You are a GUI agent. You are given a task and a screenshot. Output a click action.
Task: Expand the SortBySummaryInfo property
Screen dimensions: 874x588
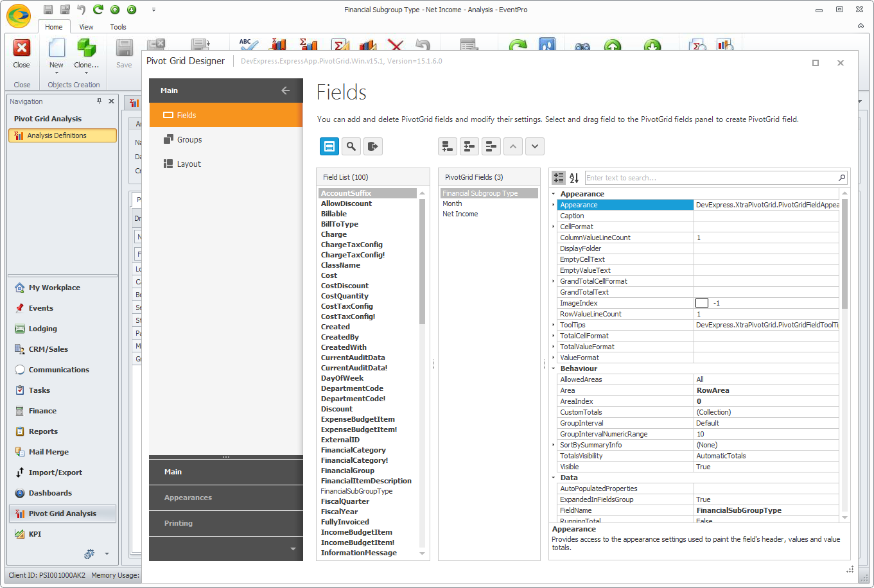554,445
